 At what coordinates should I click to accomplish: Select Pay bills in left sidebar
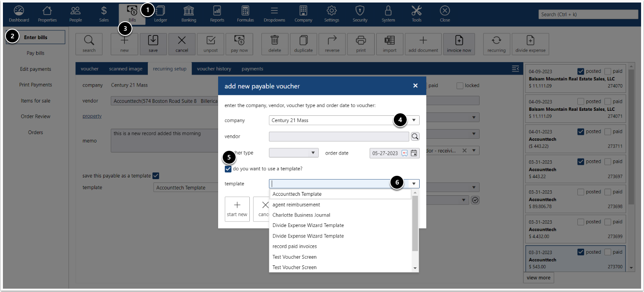click(35, 53)
